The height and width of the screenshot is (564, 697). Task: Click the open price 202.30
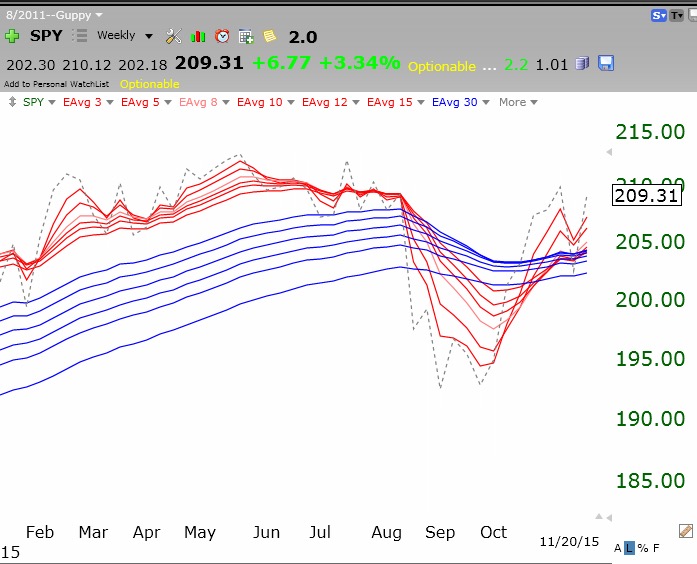pos(31,65)
